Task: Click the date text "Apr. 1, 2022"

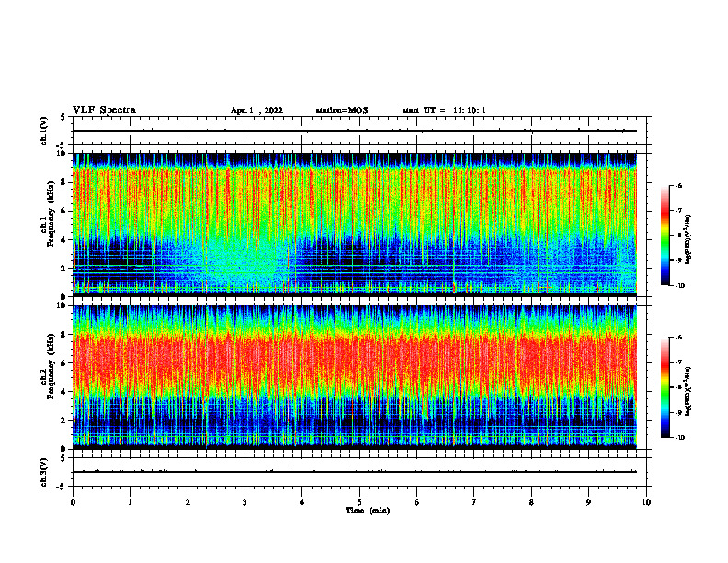Action: click(256, 110)
